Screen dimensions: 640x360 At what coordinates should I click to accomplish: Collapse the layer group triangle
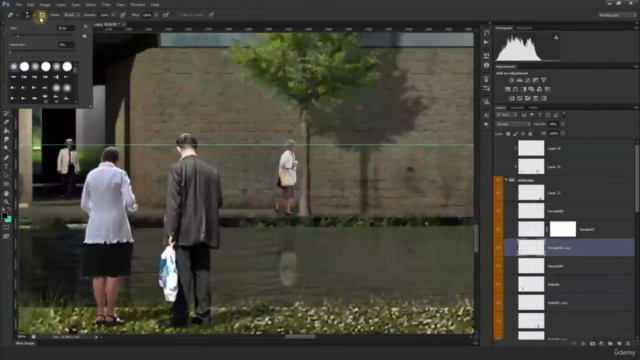[x=507, y=180]
